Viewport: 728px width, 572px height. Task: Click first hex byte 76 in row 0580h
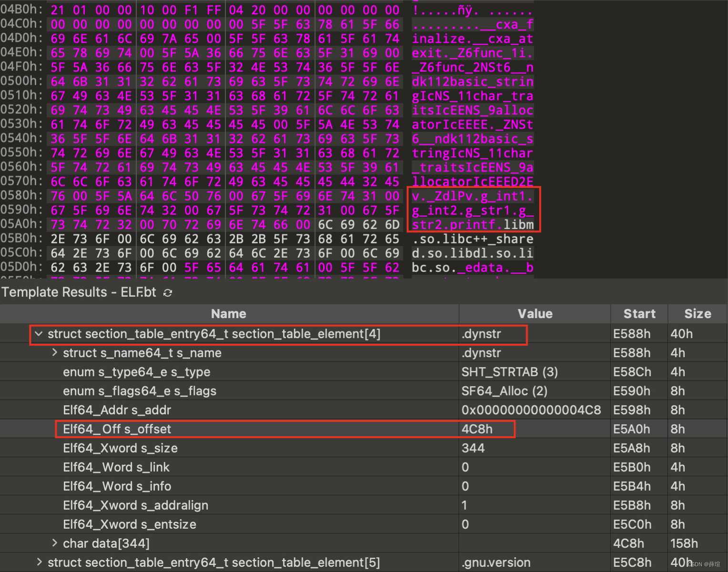58,196
